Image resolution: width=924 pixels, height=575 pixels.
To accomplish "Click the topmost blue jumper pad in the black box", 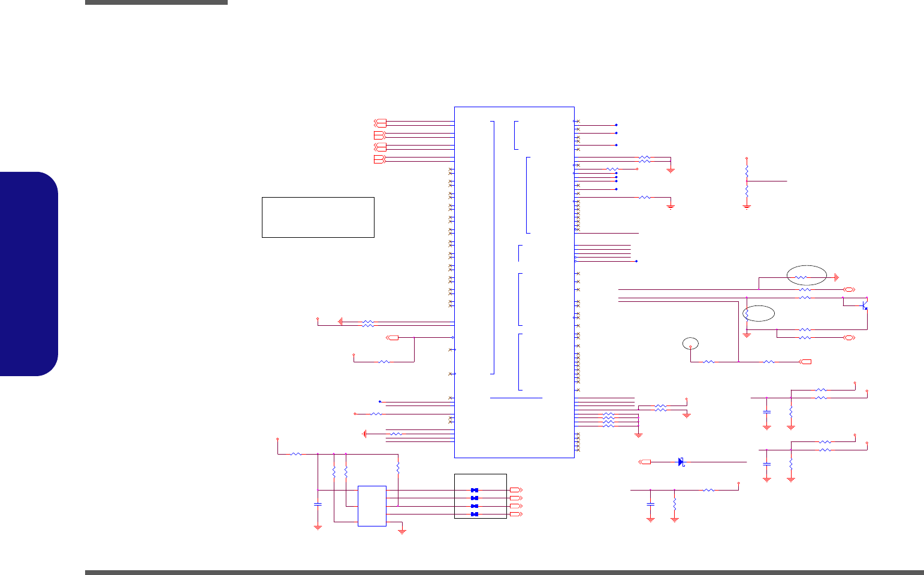I will pyautogui.click(x=475, y=490).
